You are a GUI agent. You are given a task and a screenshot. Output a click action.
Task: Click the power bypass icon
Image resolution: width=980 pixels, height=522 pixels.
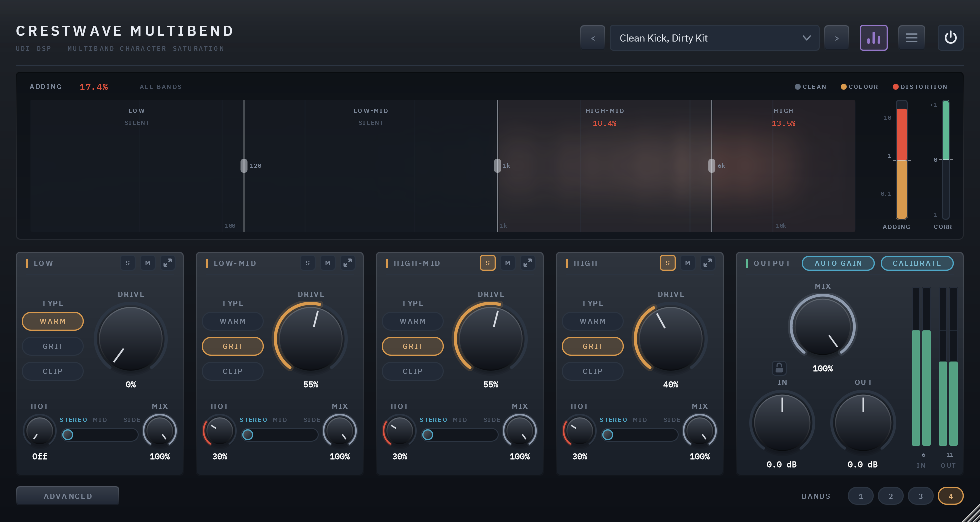coord(950,38)
